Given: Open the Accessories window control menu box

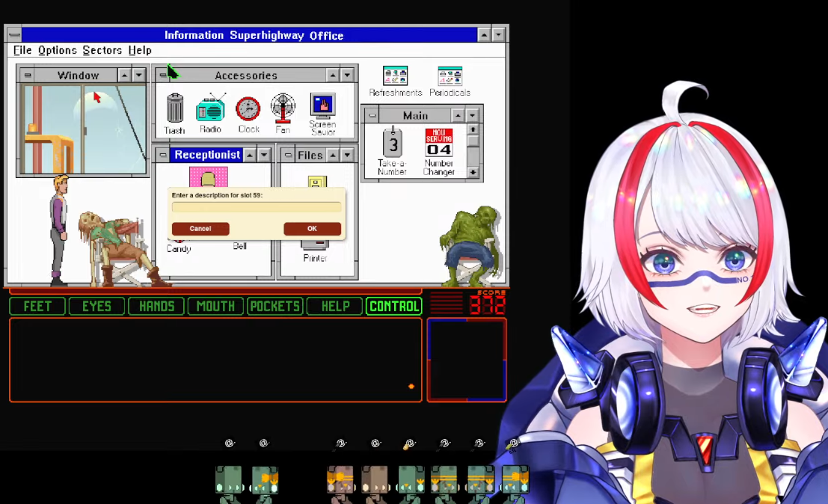Looking at the screenshot, I should click(x=162, y=75).
